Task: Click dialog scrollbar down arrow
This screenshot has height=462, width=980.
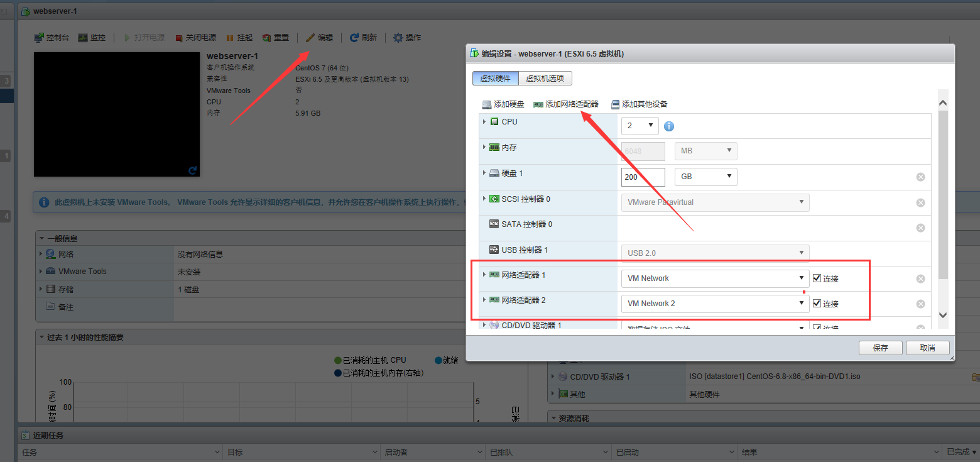Action: 943,315
